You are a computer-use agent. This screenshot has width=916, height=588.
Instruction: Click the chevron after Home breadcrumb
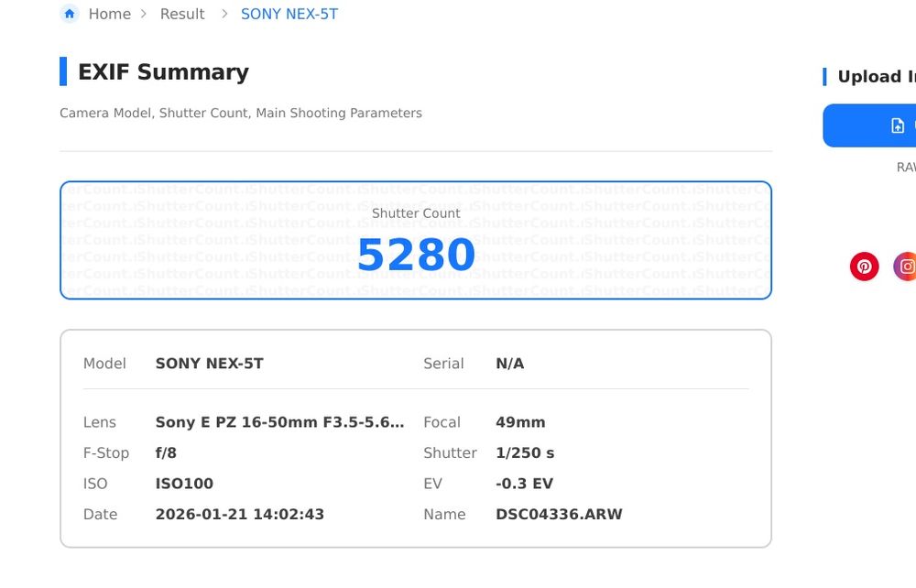(x=144, y=15)
